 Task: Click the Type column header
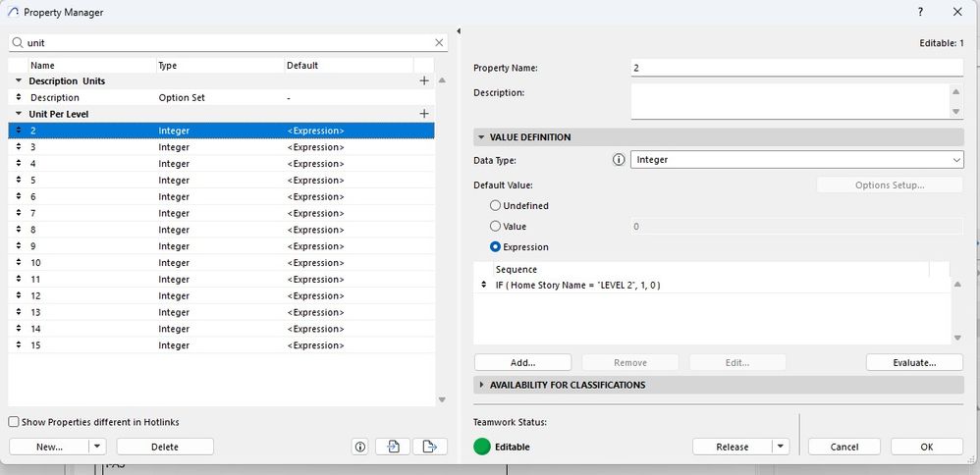coord(220,65)
